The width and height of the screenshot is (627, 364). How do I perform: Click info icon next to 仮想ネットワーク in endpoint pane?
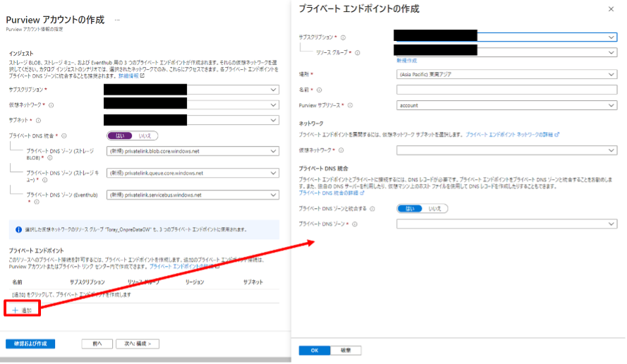click(341, 150)
